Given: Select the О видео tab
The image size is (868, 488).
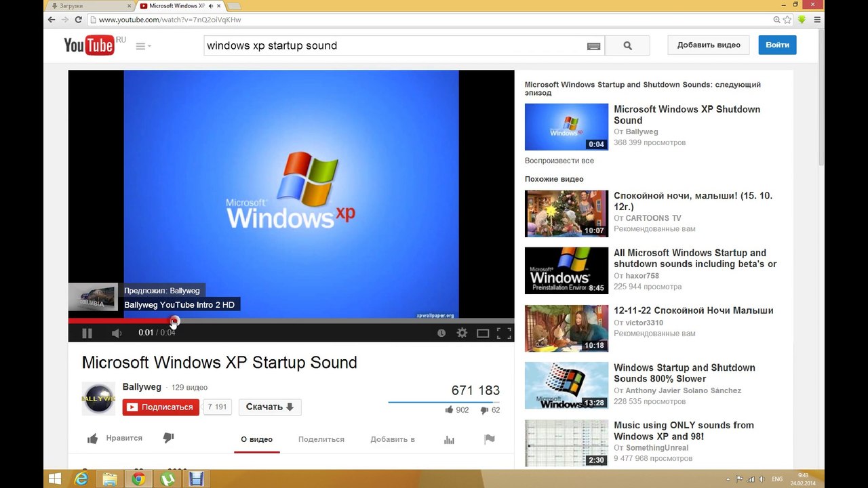Looking at the screenshot, I should [x=257, y=439].
